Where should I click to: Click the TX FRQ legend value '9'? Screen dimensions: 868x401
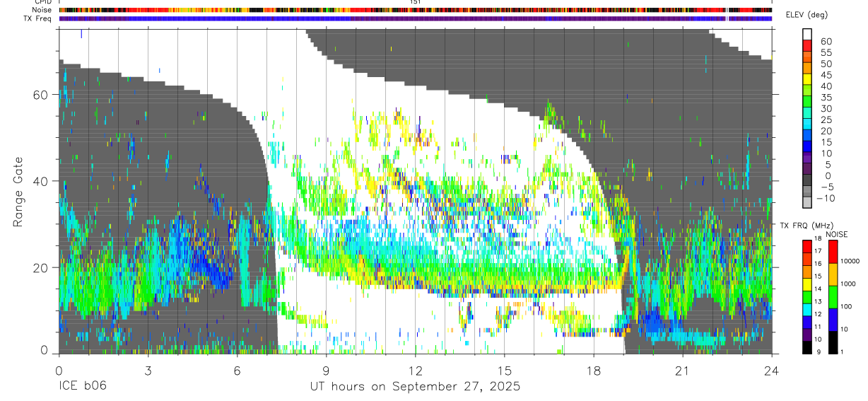point(819,352)
